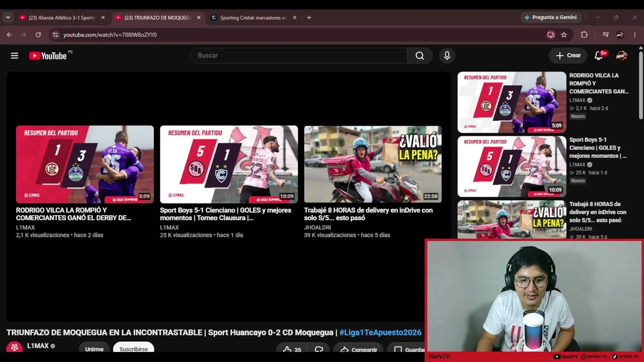644x362 pixels.
Task: Open the L1MAX channel avatar below the video
Action: (14, 347)
